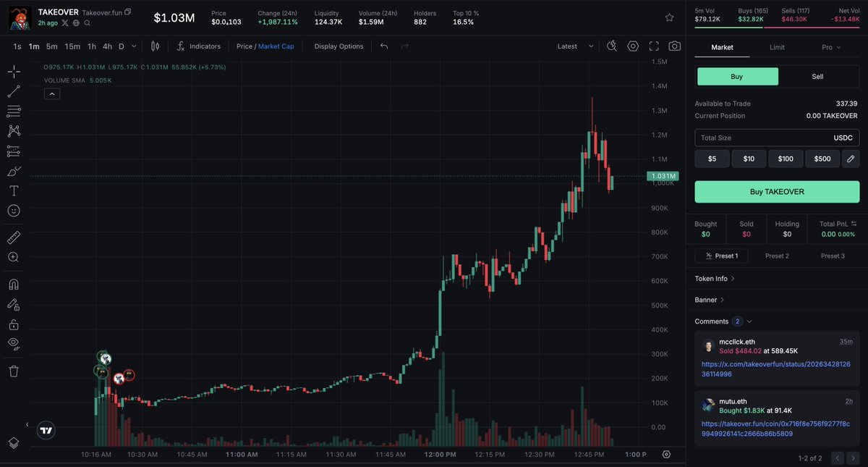
Task: Open the Indicators dialog
Action: 198,46
